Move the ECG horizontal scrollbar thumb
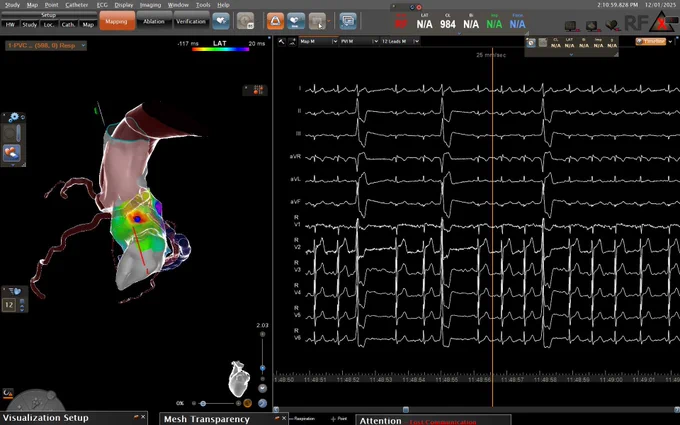The image size is (680, 425). tap(405, 409)
